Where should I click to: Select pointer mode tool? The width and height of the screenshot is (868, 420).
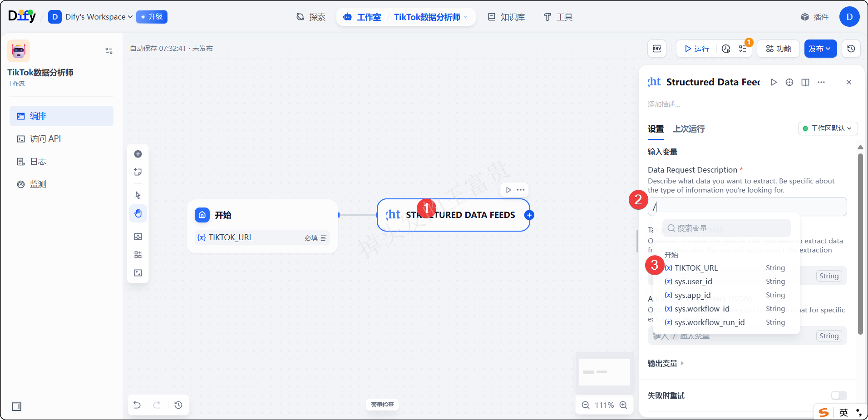point(138,195)
